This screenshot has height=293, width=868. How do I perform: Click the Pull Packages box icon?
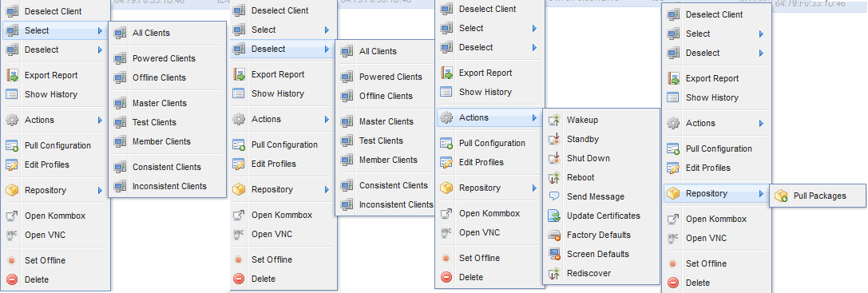pos(781,196)
